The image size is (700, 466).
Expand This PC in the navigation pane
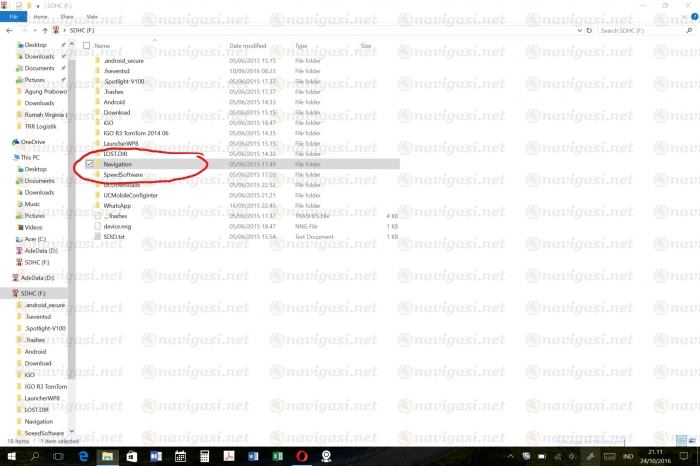(x=5, y=157)
